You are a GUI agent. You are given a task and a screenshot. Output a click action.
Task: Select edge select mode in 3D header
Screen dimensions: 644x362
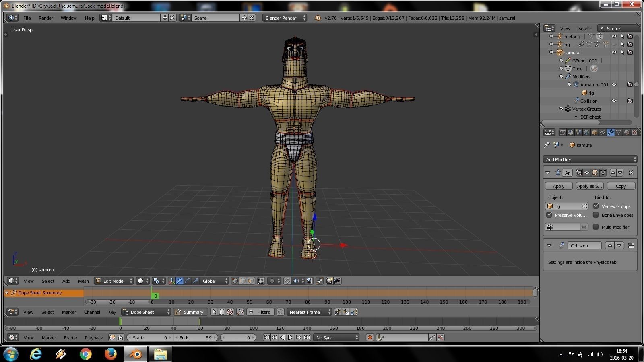pyautogui.click(x=243, y=281)
